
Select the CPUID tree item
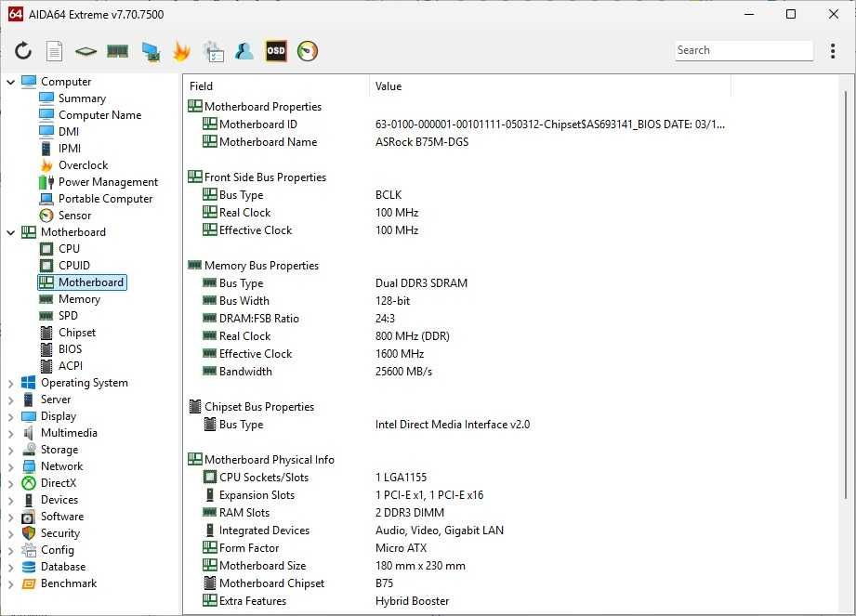pyautogui.click(x=73, y=266)
